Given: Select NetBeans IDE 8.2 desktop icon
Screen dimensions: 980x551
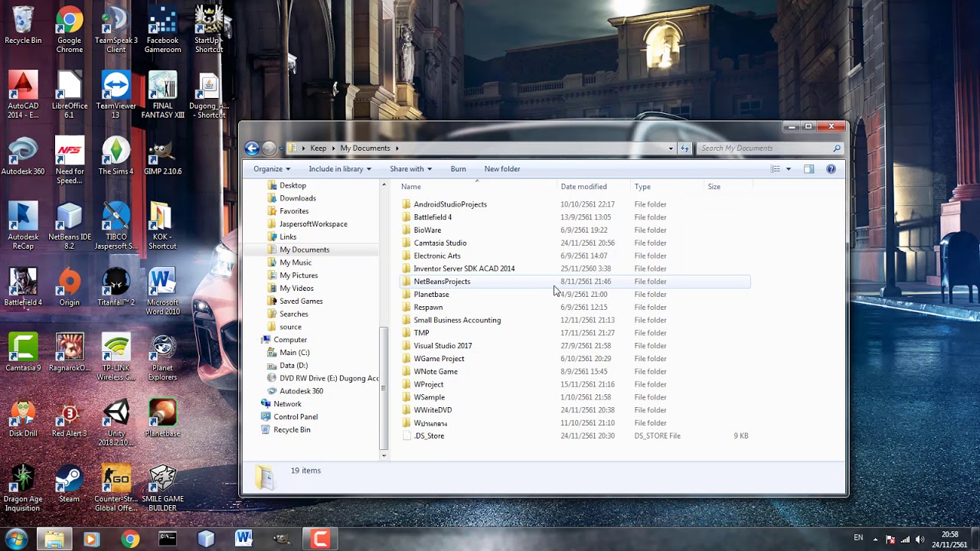Looking at the screenshot, I should (69, 226).
